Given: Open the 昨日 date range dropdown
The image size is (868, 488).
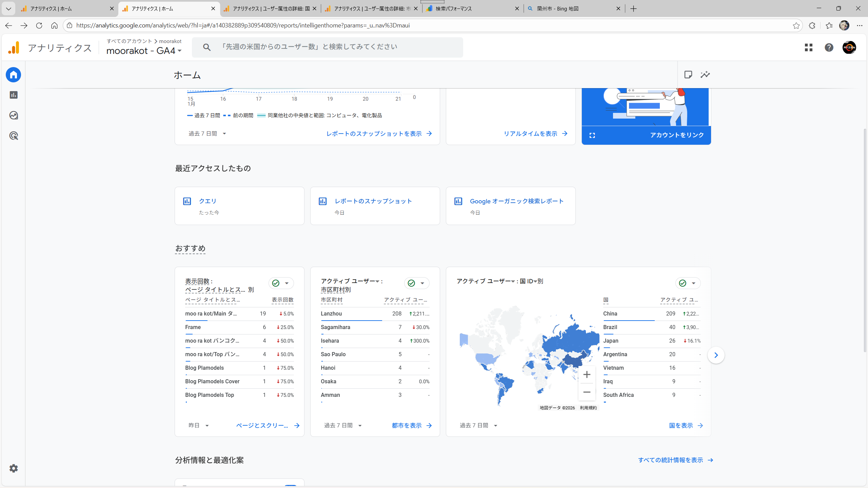Looking at the screenshot, I should [199, 425].
